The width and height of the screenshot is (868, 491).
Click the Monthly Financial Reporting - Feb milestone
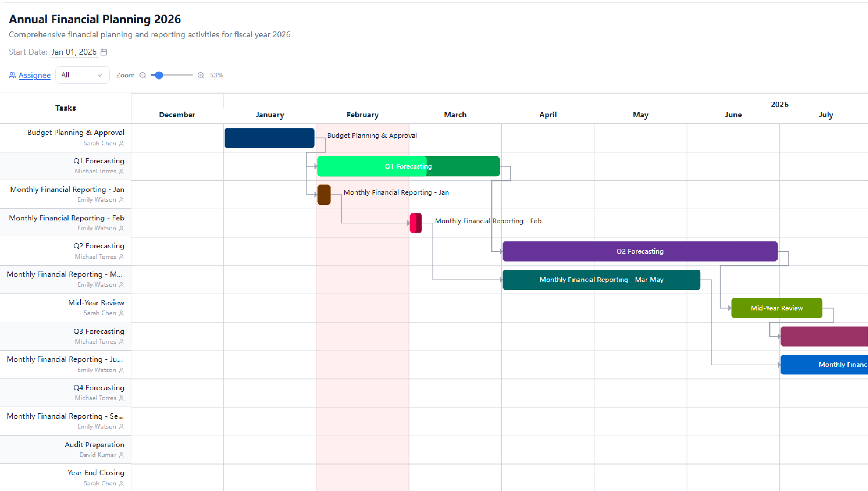pyautogui.click(x=416, y=223)
